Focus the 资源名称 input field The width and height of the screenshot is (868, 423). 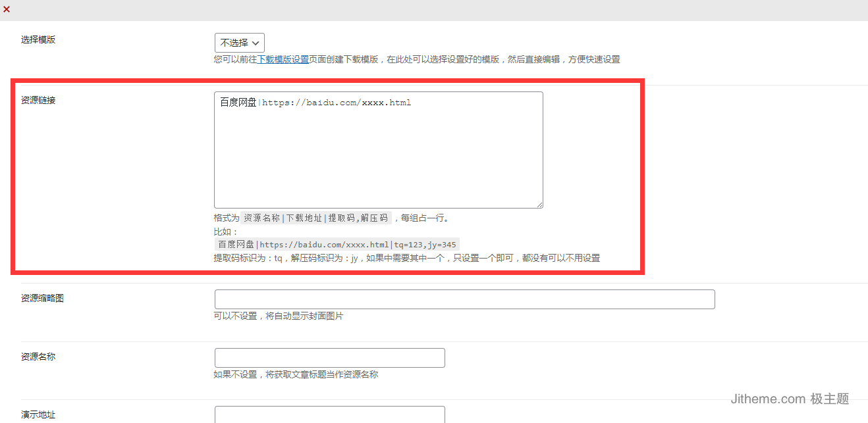[x=329, y=358]
